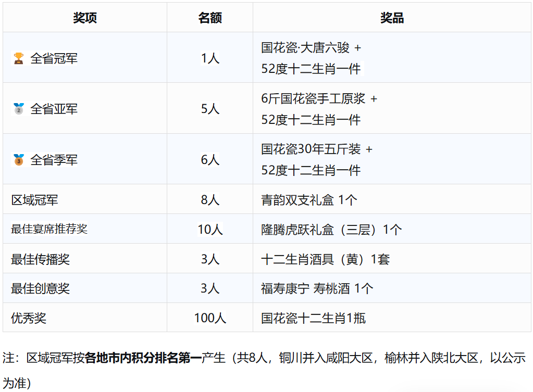Viewport: 533px width, 392px height.
Task: Click bold text 各地市内积分排名第一 in note
Action: click(143, 358)
